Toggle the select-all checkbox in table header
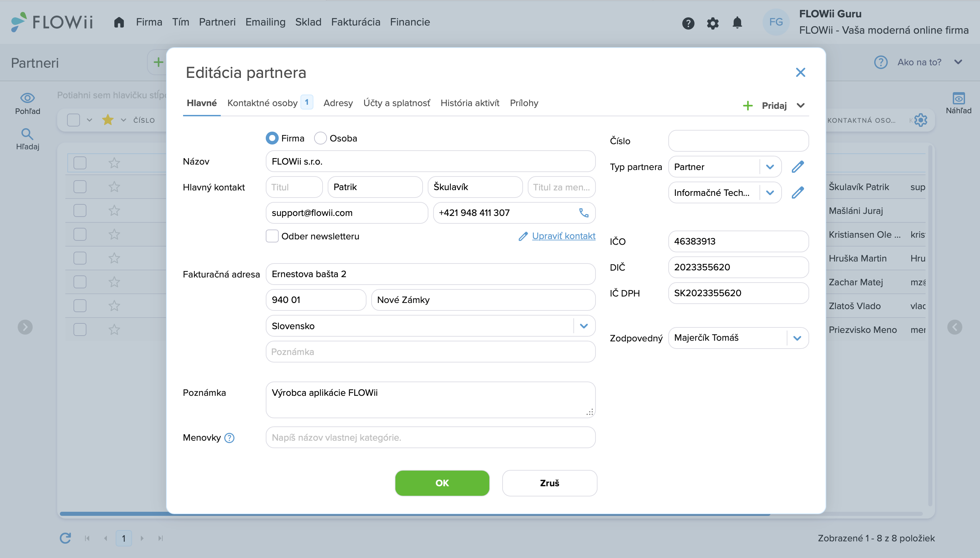 (73, 120)
